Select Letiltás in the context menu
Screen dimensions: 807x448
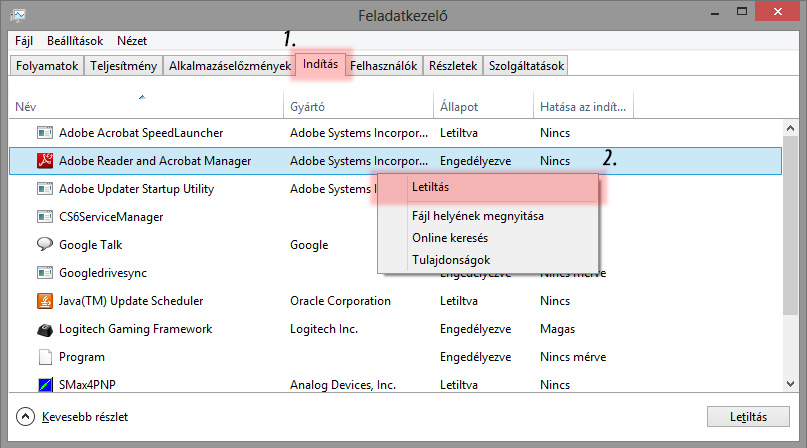(x=430, y=187)
